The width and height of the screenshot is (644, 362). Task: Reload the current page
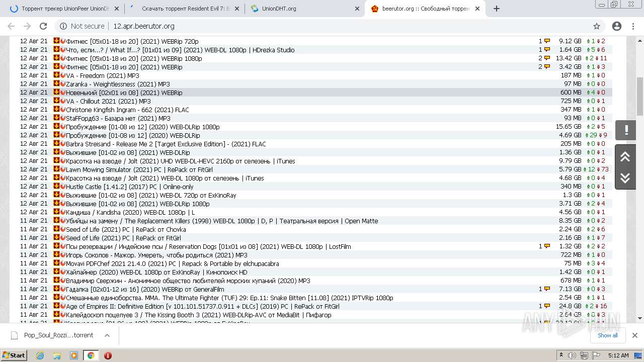(x=43, y=26)
